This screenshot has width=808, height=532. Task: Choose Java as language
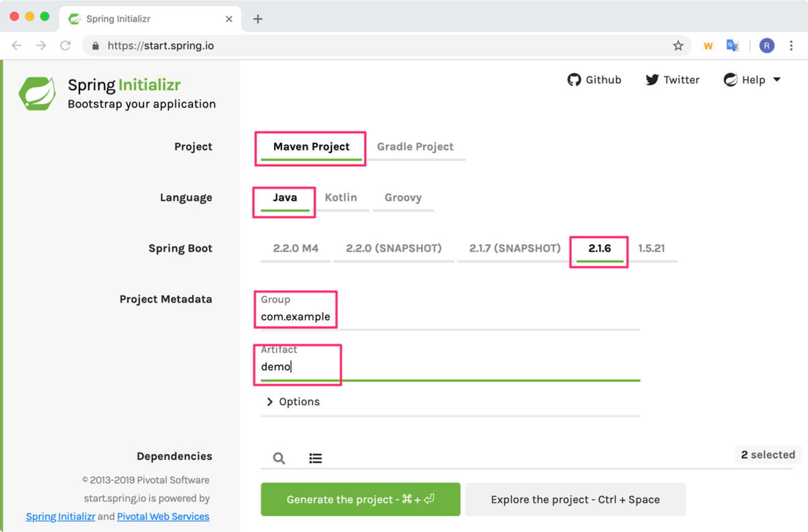coord(285,198)
